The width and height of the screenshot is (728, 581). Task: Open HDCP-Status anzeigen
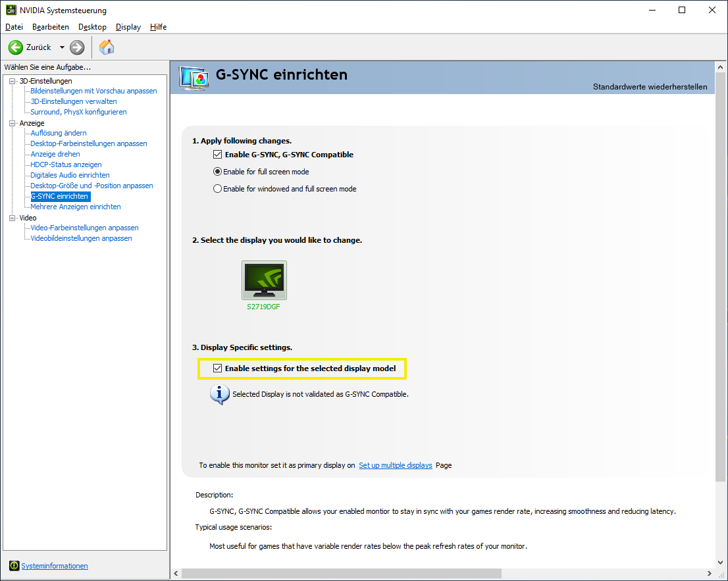[66, 164]
